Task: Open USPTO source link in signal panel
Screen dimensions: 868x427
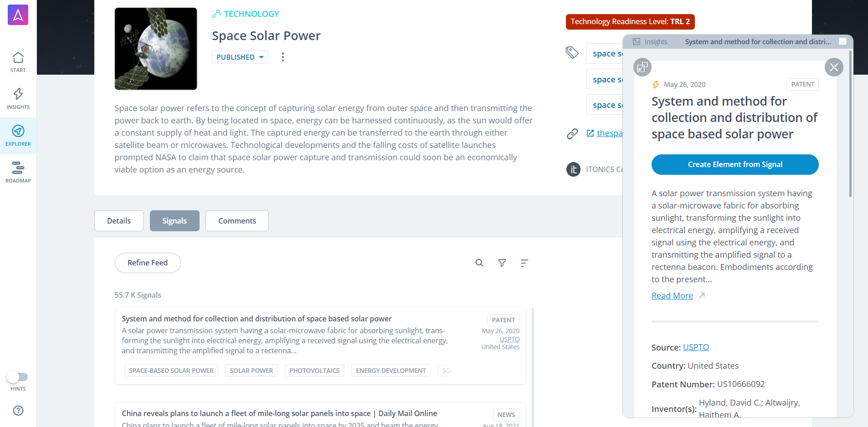Action: click(x=696, y=347)
